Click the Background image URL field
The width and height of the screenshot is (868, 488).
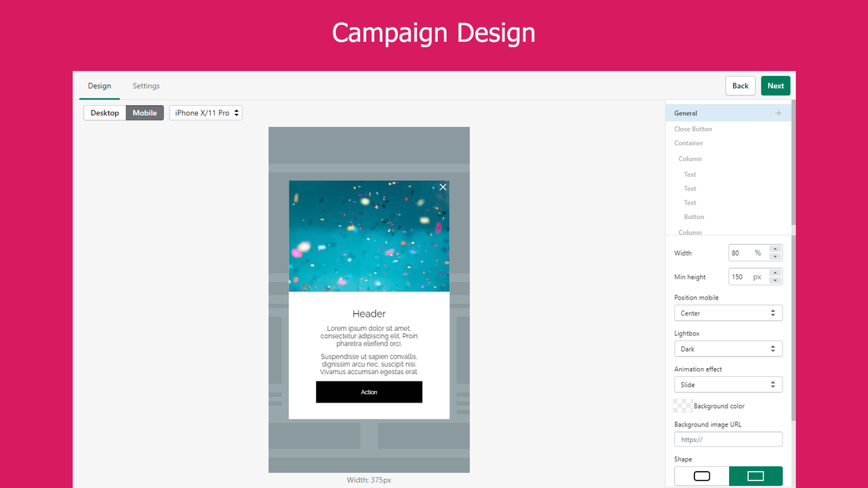pyautogui.click(x=728, y=439)
